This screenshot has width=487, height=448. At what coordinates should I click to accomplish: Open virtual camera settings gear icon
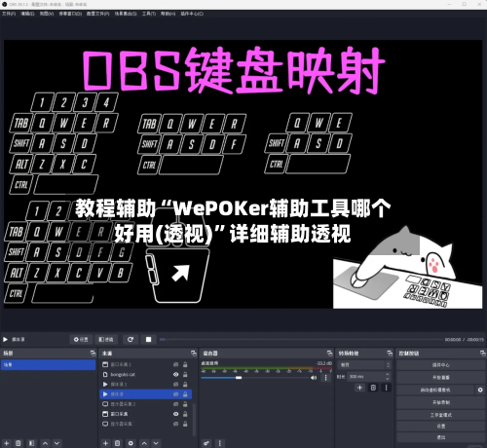(x=480, y=390)
